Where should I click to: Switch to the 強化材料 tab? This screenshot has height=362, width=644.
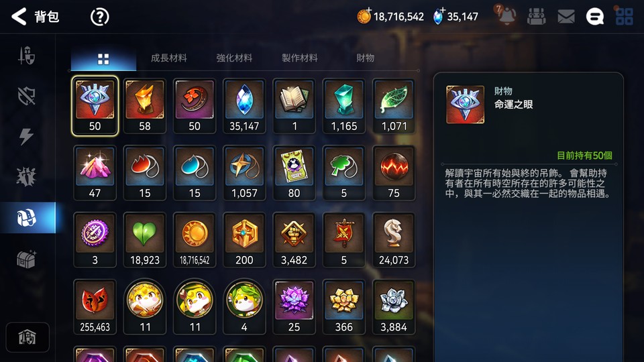234,58
